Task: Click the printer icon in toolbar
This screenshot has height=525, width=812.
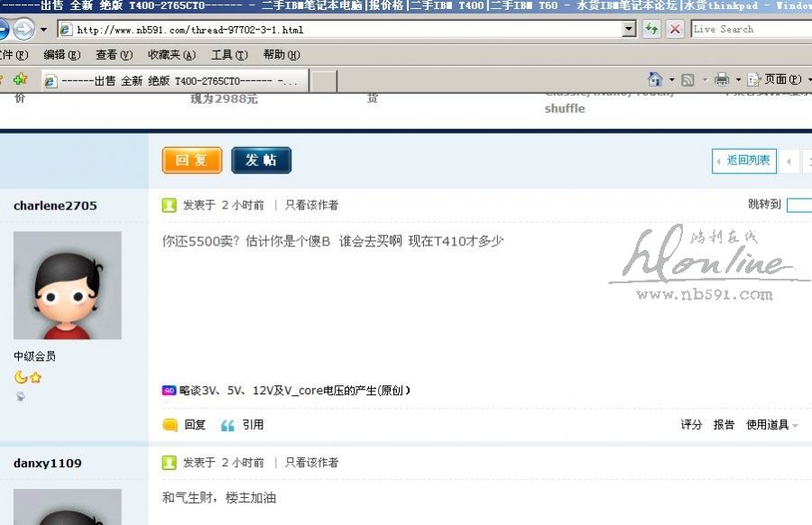Action: [722, 79]
